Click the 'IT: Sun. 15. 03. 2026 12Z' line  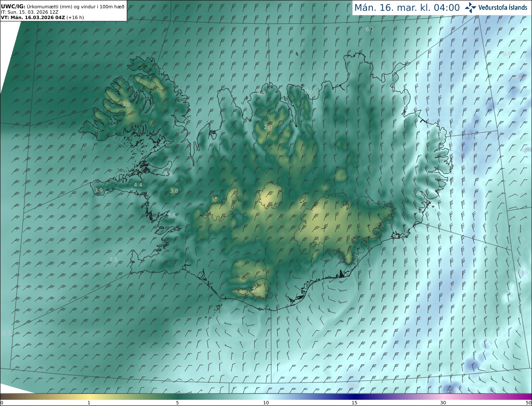click(x=30, y=12)
